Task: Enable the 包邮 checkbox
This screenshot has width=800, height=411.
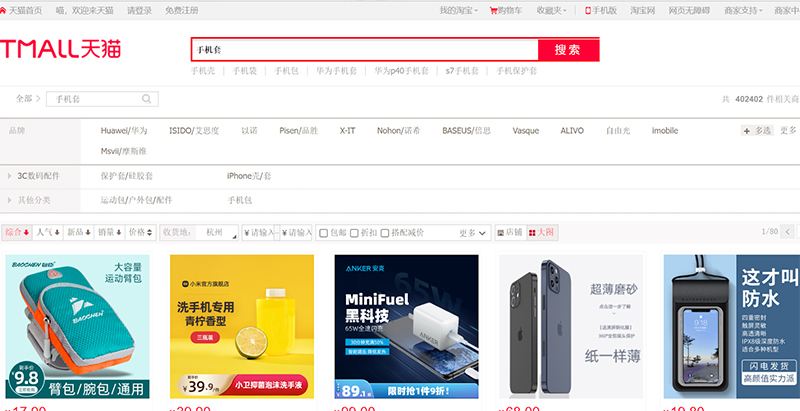Action: coord(323,233)
